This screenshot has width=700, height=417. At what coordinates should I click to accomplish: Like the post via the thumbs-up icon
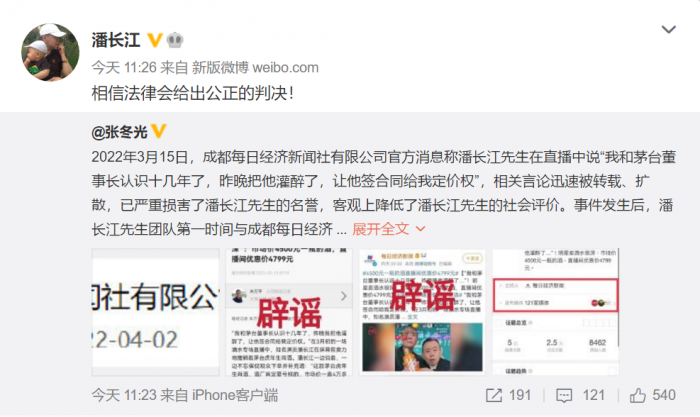click(x=638, y=395)
